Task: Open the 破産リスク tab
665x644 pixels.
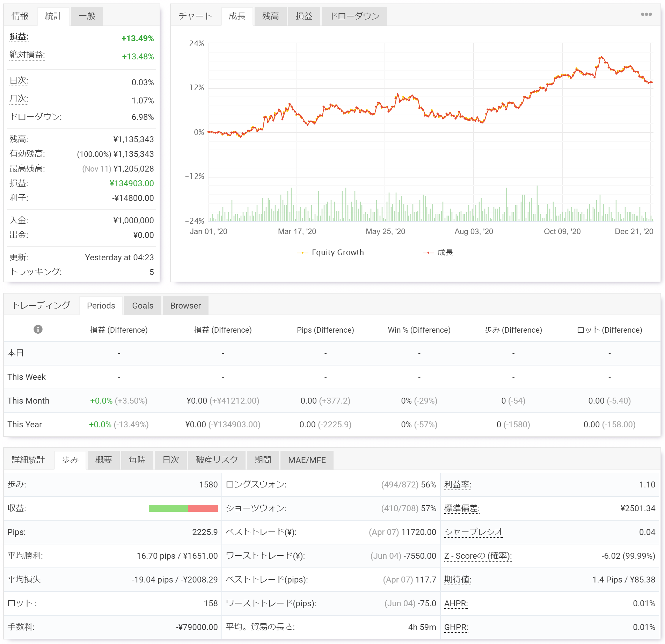Action: (x=217, y=460)
